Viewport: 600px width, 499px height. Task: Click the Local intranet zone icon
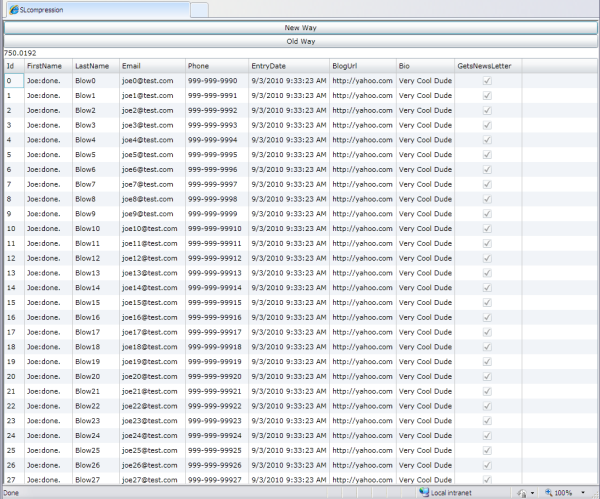click(x=424, y=492)
